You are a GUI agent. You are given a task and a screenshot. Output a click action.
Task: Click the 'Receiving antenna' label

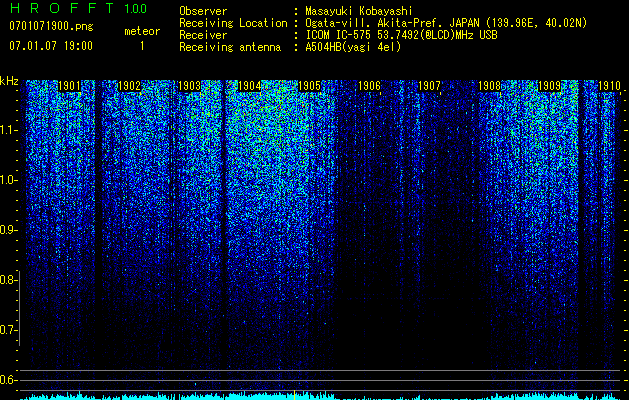230,47
